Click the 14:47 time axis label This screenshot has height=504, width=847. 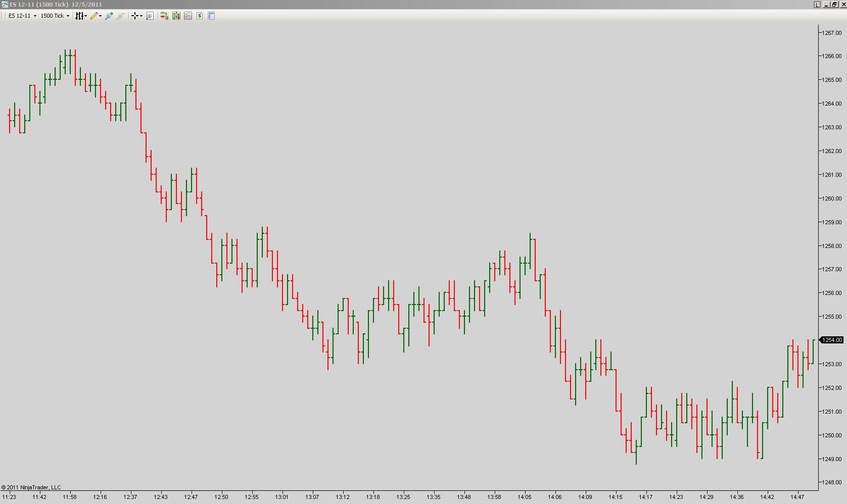[x=797, y=497]
